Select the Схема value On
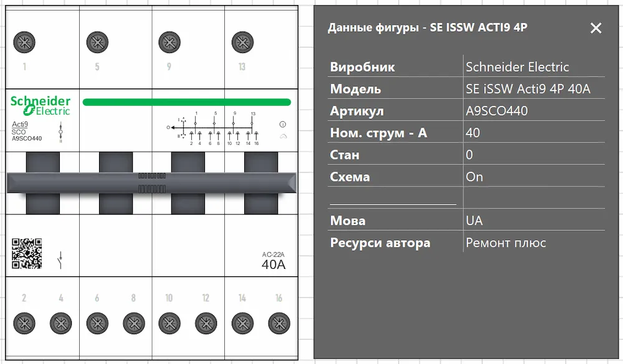 coord(474,177)
